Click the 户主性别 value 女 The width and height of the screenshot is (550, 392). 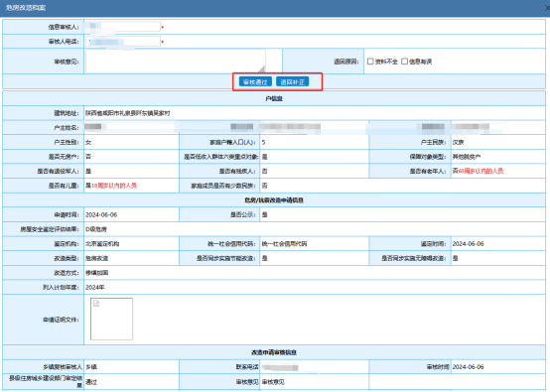[88, 142]
